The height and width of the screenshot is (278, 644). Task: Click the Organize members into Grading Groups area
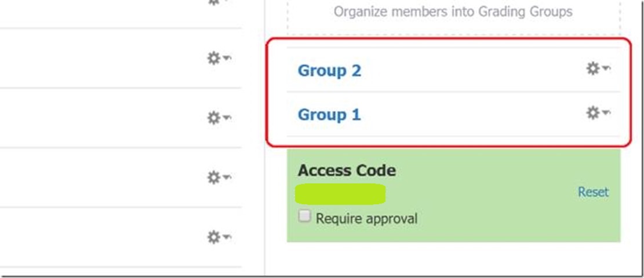pos(453,12)
